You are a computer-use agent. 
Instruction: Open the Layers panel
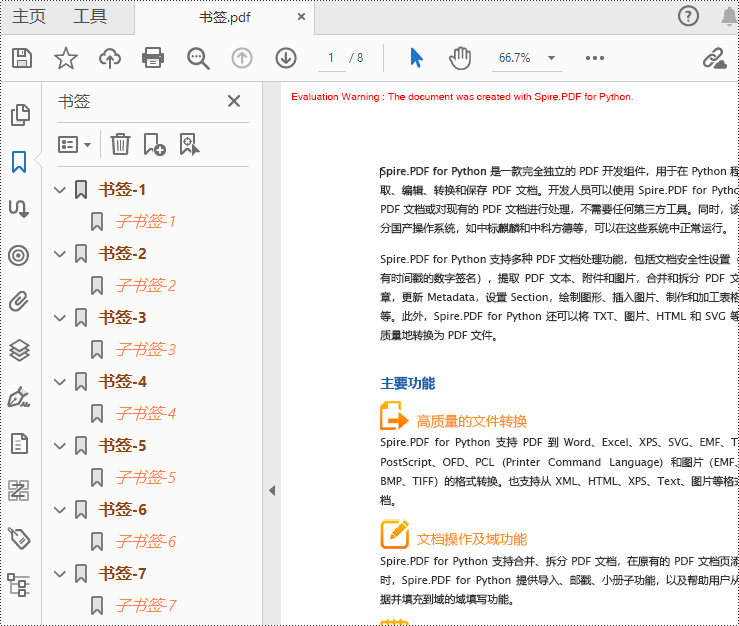tap(19, 350)
